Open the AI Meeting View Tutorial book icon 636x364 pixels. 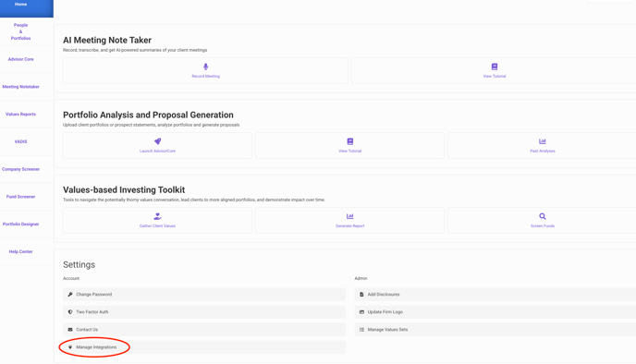[494, 67]
